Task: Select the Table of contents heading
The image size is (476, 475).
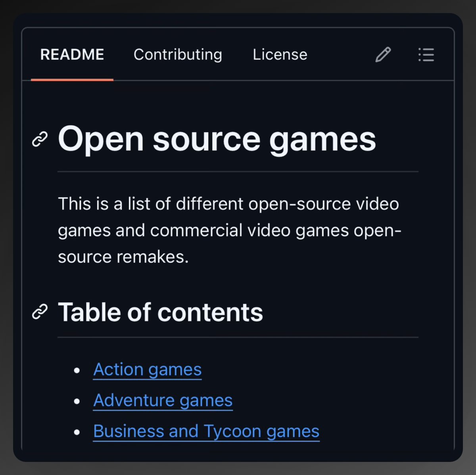Action: [161, 312]
